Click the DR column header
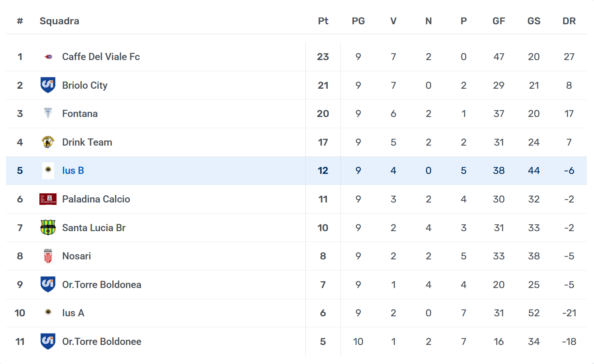 point(569,21)
